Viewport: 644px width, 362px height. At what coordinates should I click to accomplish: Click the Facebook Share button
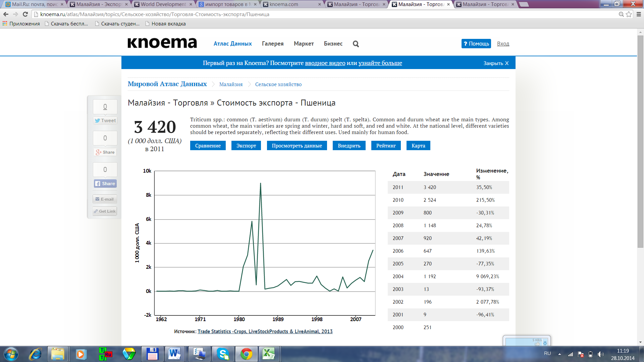(105, 184)
